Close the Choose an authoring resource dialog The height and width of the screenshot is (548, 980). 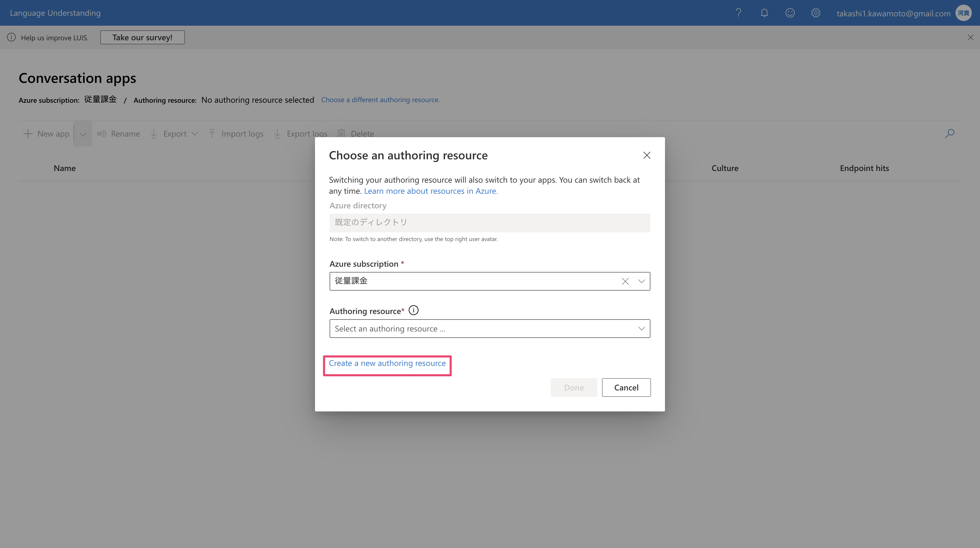point(647,155)
